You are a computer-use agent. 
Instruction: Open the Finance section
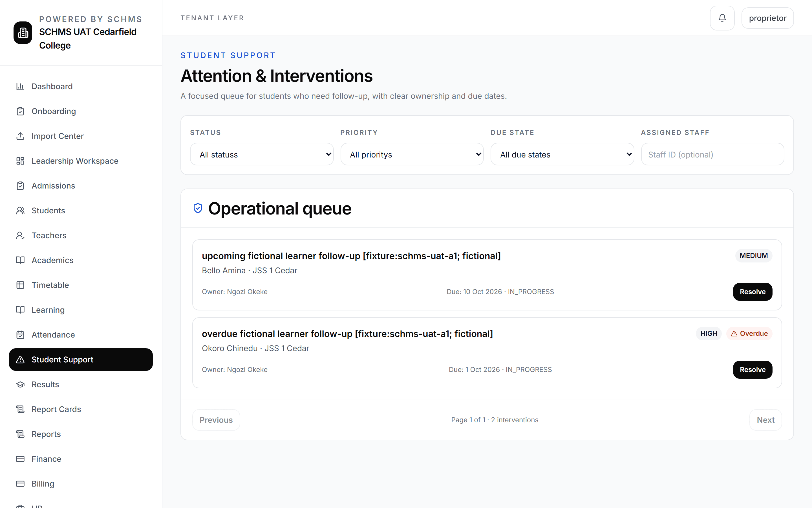click(x=81, y=459)
